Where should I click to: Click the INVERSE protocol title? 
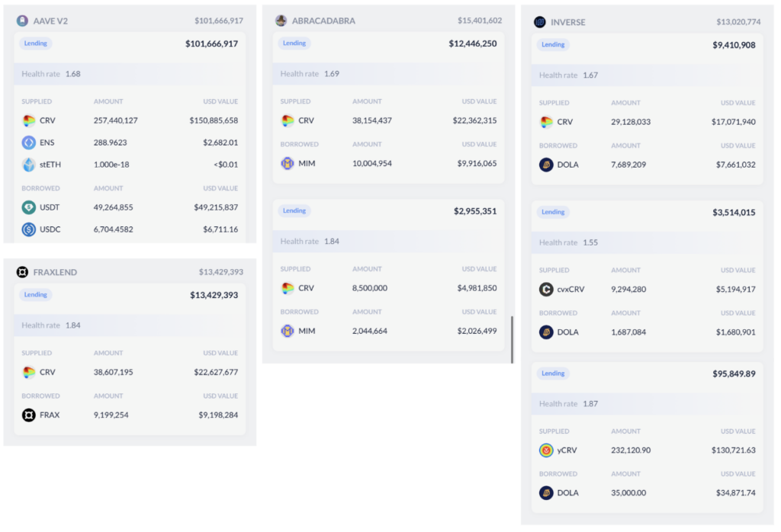click(x=567, y=22)
